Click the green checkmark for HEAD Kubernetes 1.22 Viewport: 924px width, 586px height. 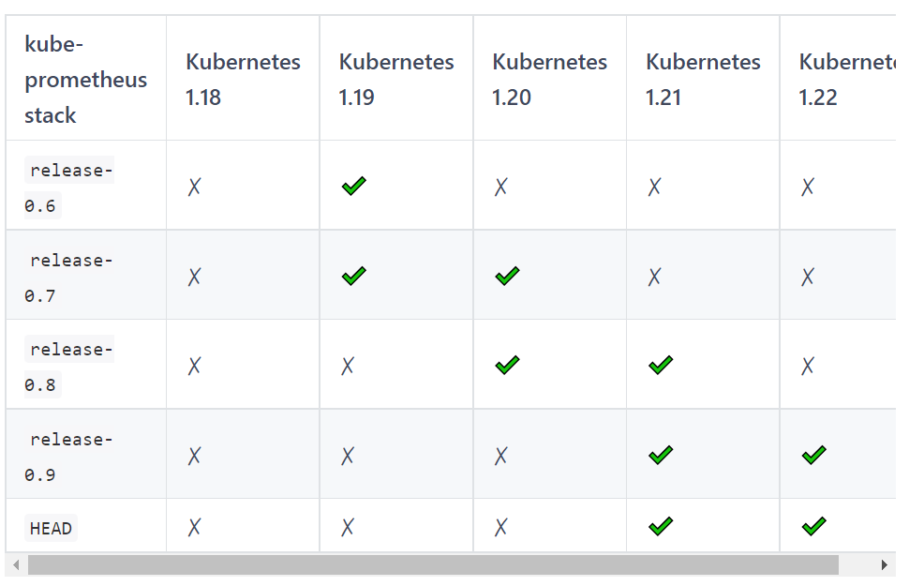click(813, 526)
